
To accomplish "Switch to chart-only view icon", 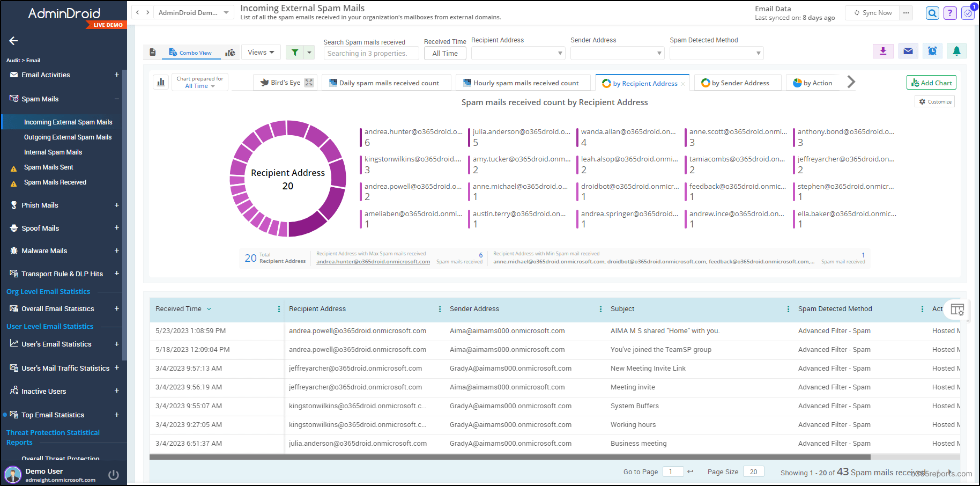I will [231, 52].
